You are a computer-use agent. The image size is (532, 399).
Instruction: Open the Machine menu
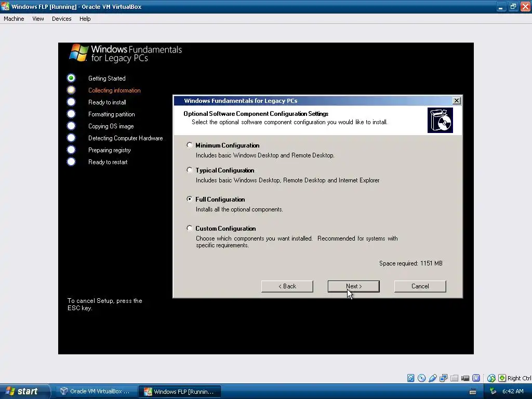tap(14, 19)
